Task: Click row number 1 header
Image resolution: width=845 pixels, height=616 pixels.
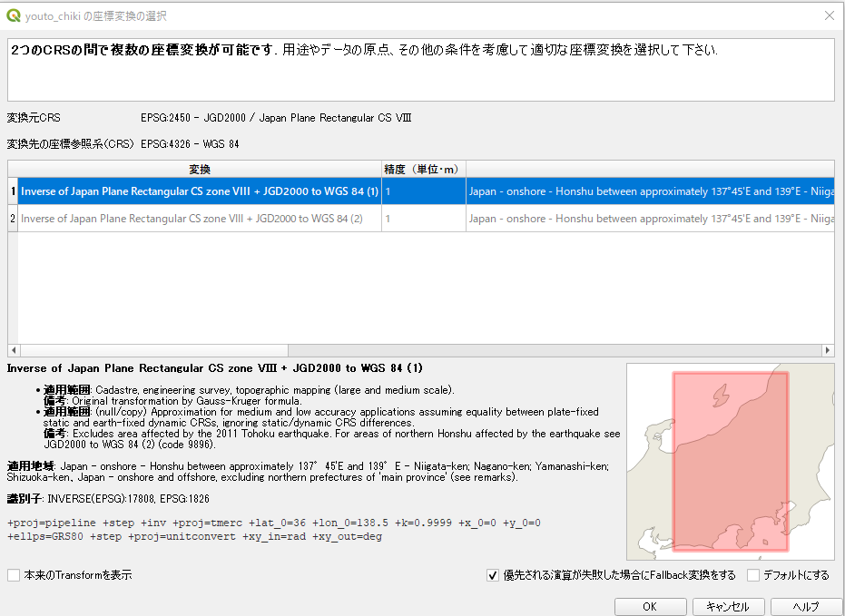Action: pos(13,191)
